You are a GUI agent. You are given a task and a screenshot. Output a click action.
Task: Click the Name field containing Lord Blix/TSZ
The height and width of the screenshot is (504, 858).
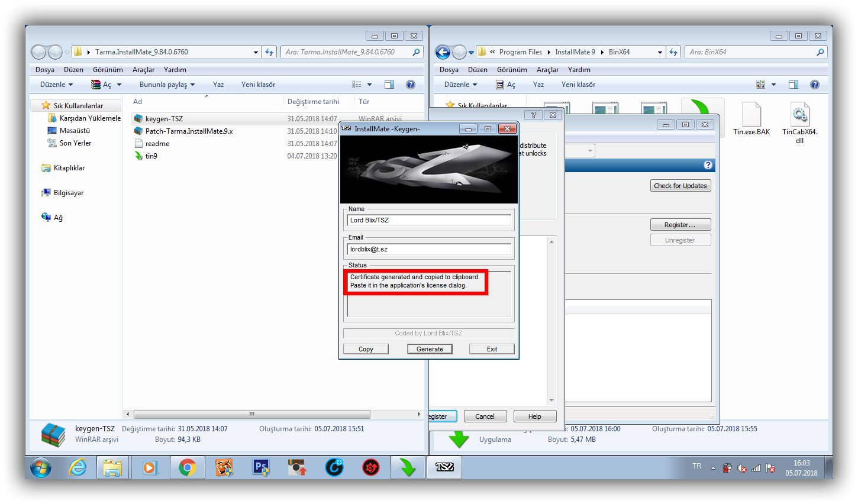[429, 220]
